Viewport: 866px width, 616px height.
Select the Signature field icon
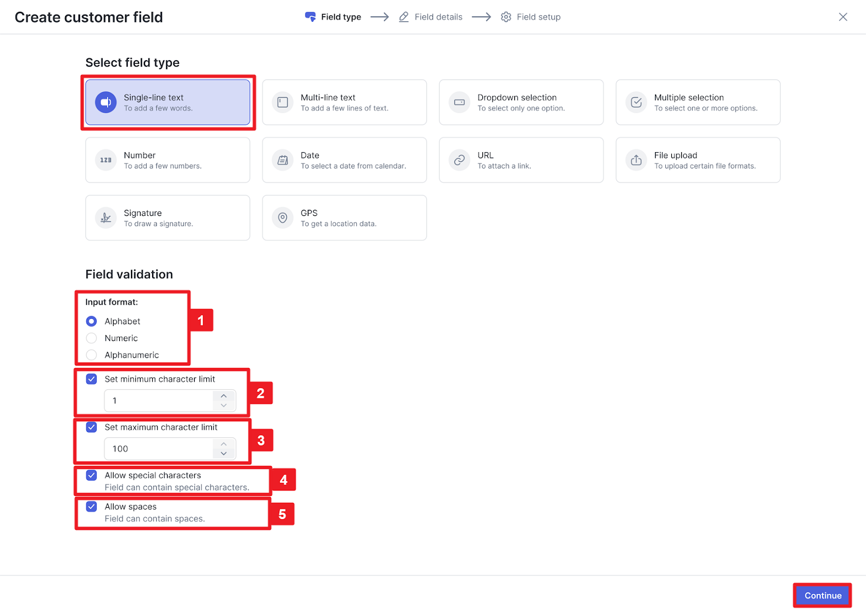(106, 218)
